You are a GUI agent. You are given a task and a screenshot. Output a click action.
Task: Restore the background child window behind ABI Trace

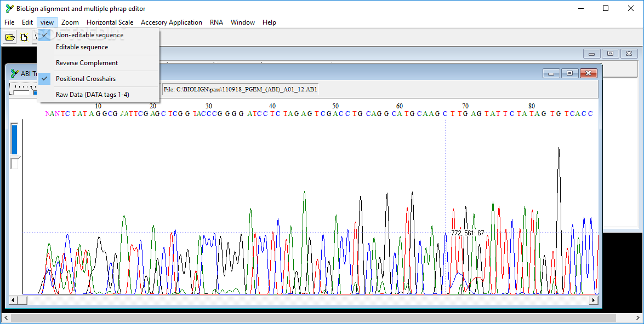click(611, 54)
